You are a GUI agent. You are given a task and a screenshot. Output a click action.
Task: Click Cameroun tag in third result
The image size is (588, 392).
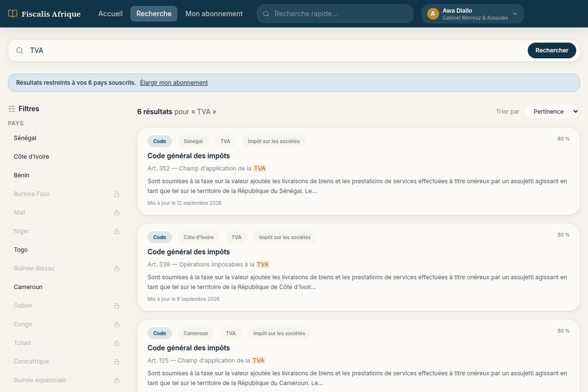tap(196, 333)
